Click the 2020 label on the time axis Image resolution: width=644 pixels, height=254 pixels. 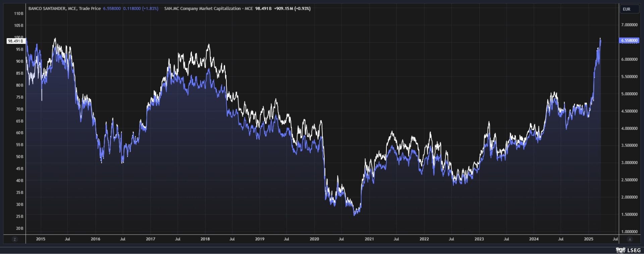click(x=314, y=239)
